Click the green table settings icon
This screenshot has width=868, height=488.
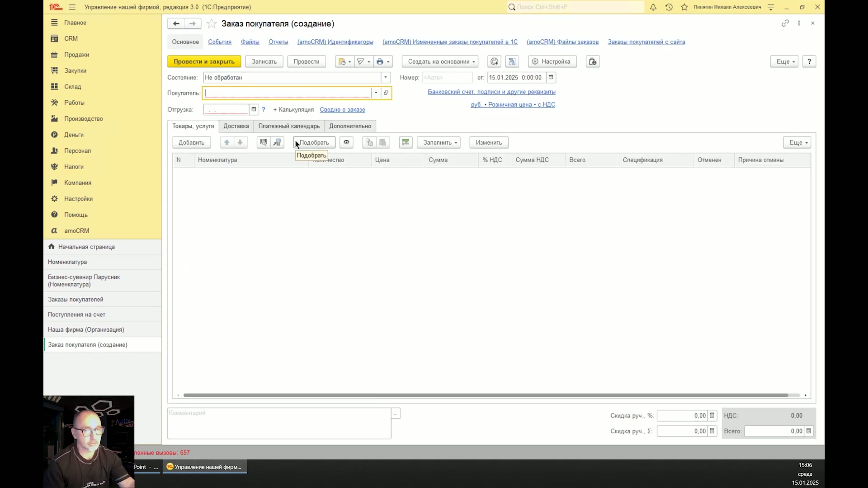(406, 142)
